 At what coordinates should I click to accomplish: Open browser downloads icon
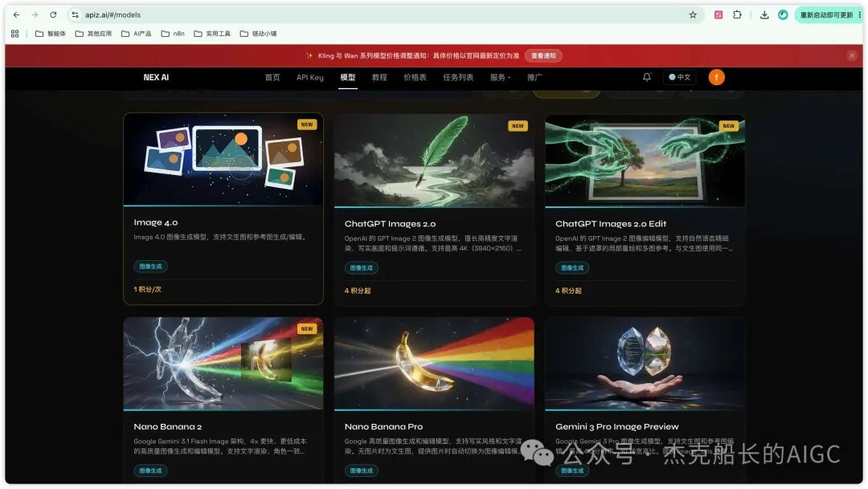(764, 15)
